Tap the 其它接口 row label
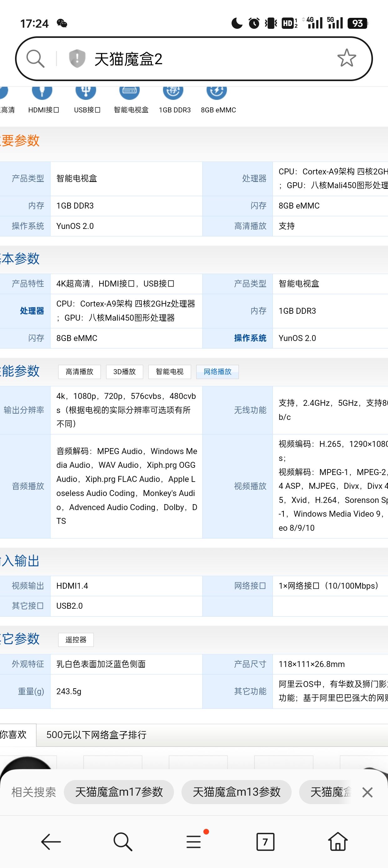This screenshot has width=388, height=868. (28, 606)
